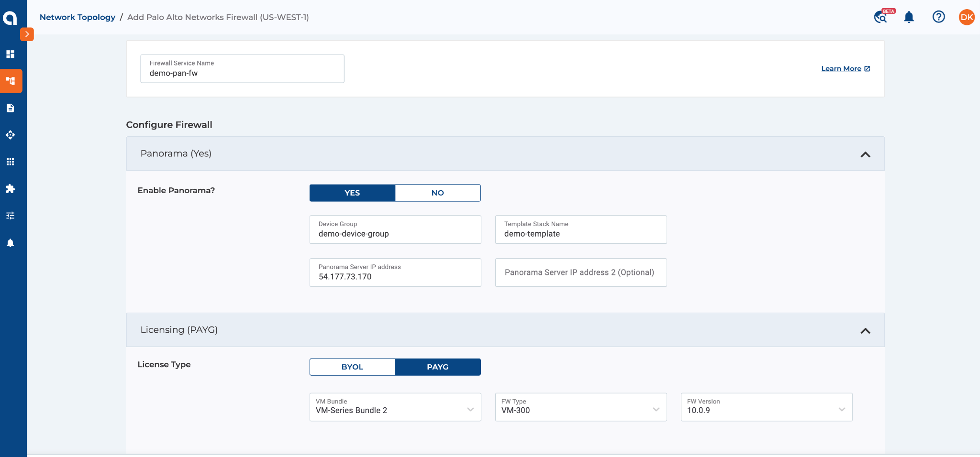Choose BYOL license type
This screenshot has width=980, height=457.
(352, 367)
